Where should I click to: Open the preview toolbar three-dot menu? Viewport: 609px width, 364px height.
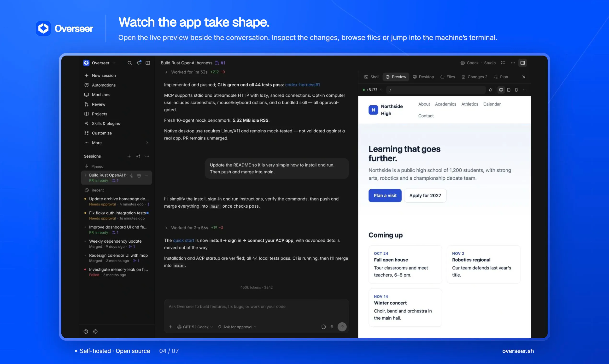tap(525, 90)
